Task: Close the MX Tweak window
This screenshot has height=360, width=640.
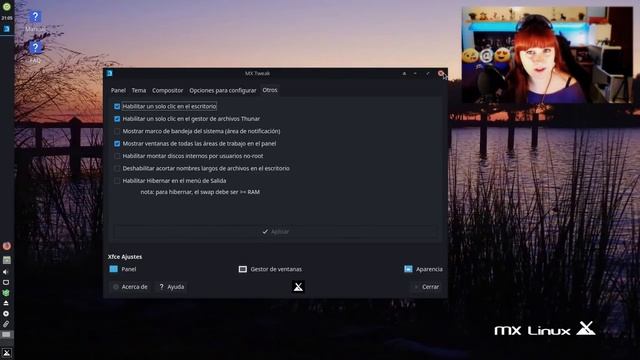Action: click(440, 73)
